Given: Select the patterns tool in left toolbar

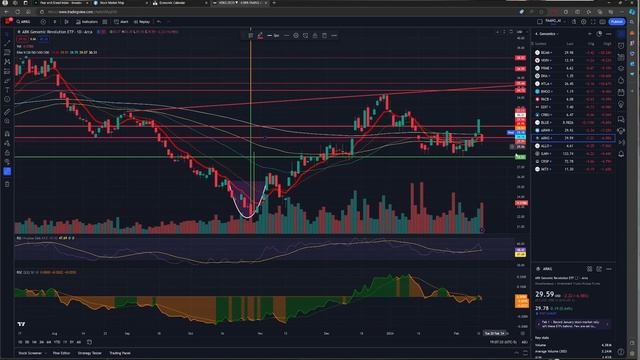Looking at the screenshot, I should click(x=7, y=62).
